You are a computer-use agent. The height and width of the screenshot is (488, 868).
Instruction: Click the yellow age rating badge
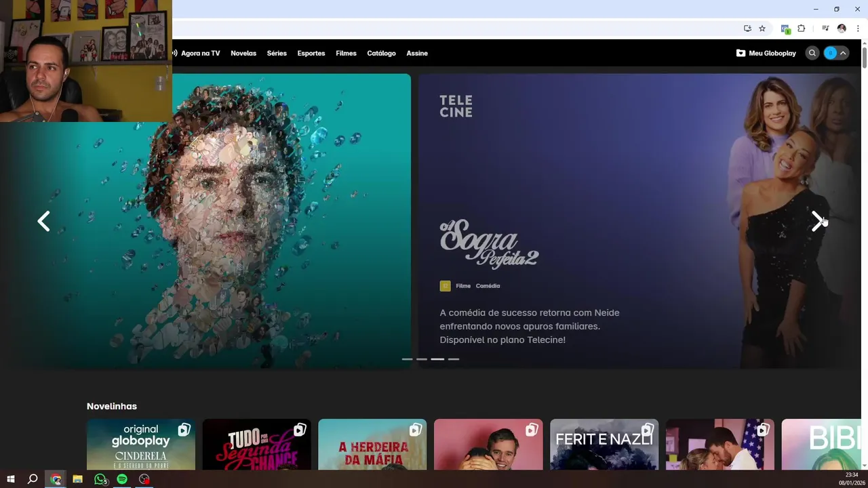tap(445, 286)
